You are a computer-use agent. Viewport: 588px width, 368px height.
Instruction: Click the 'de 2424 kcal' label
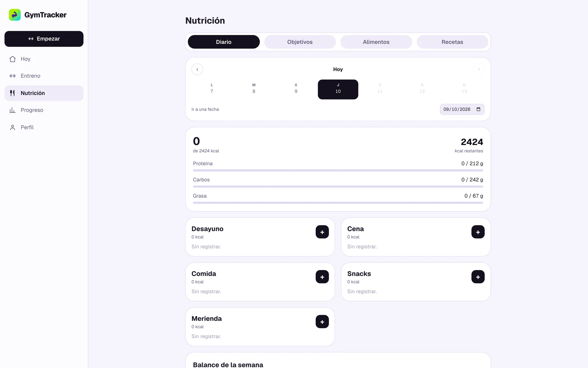(x=206, y=151)
